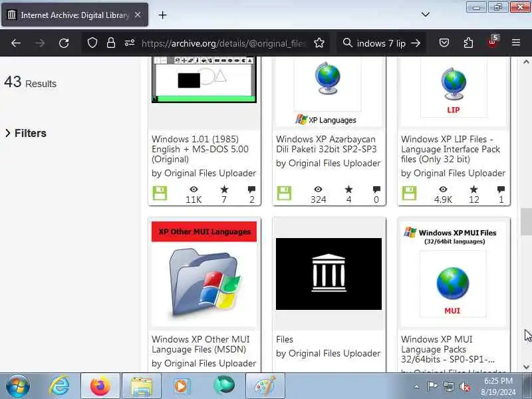Open a new browser tab
This screenshot has height=399, width=532.
click(x=162, y=15)
